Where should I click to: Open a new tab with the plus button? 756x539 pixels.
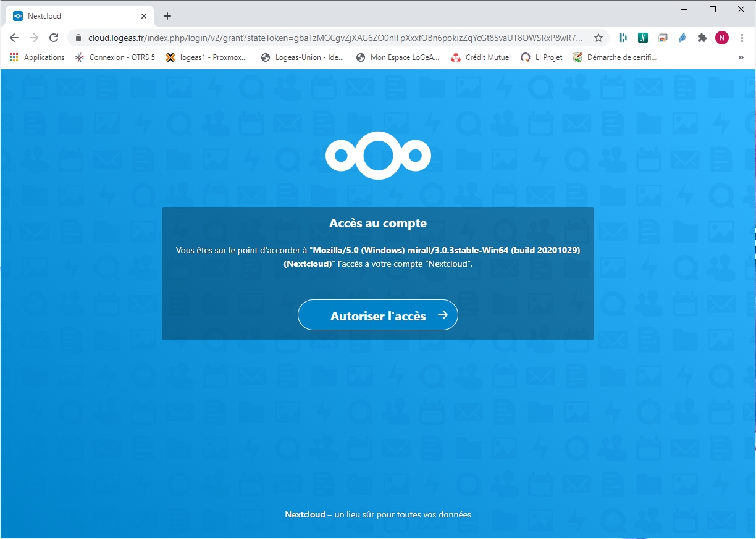click(x=167, y=16)
